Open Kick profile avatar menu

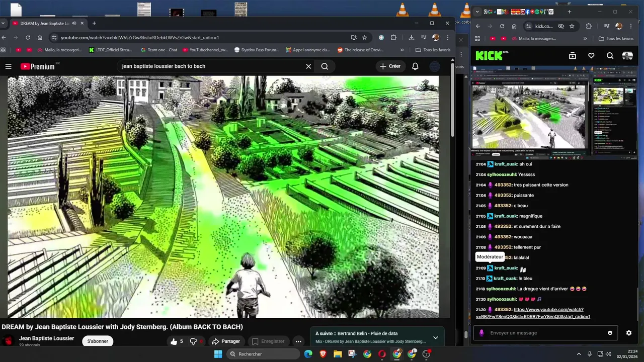627,56
